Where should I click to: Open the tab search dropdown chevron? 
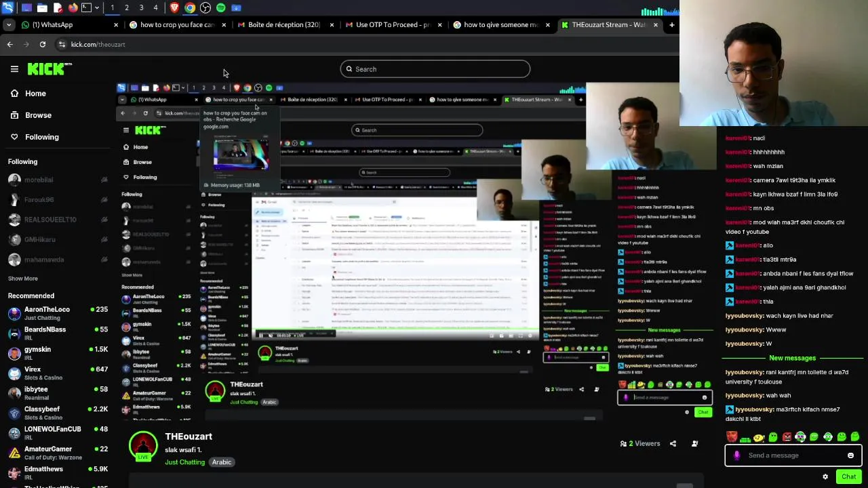tap(8, 25)
